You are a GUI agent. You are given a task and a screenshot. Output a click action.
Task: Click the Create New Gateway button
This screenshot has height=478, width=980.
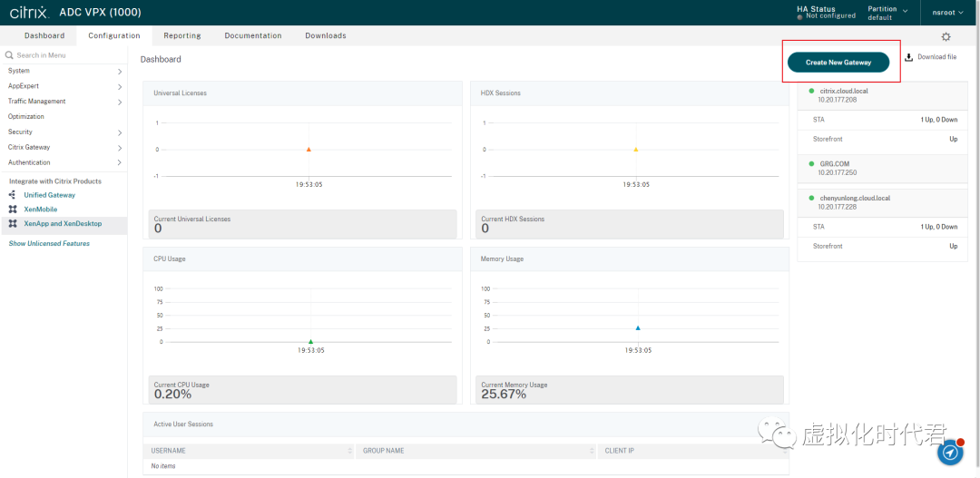point(838,63)
